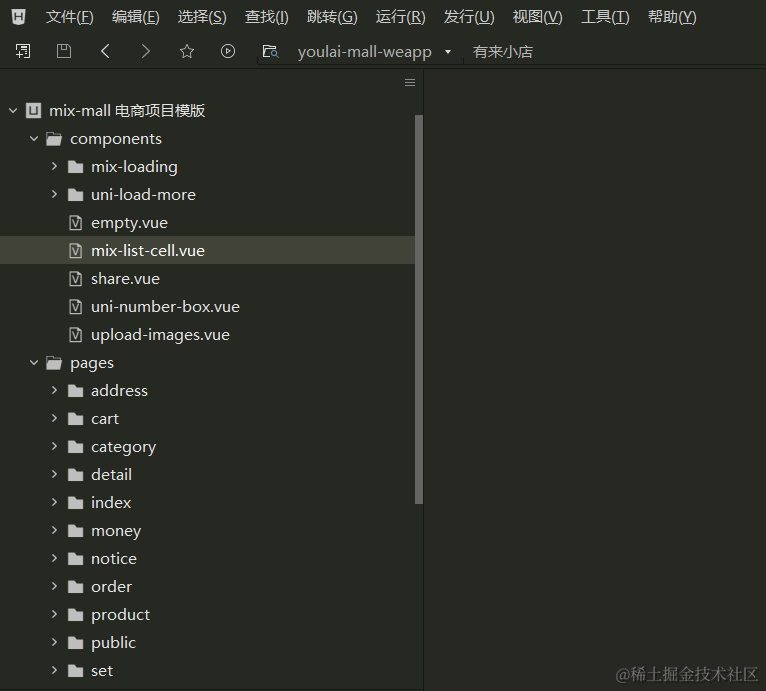
Task: Open the 文件(F) menu
Action: tap(69, 17)
